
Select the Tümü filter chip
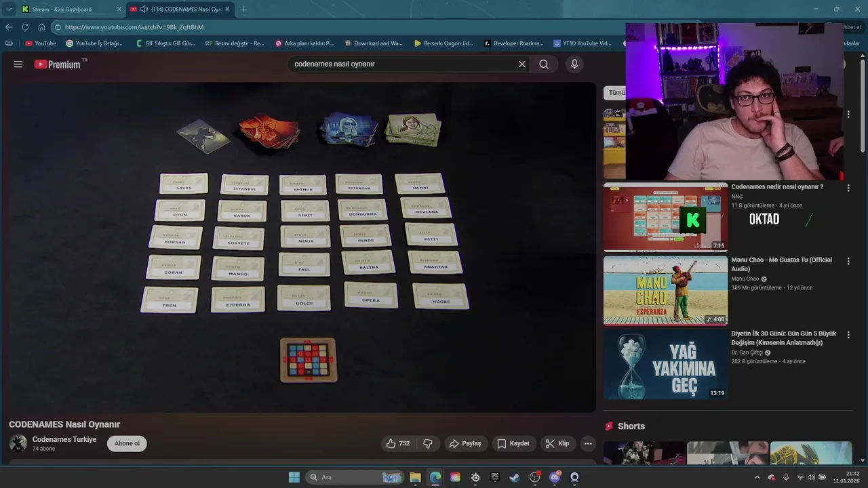tap(616, 93)
